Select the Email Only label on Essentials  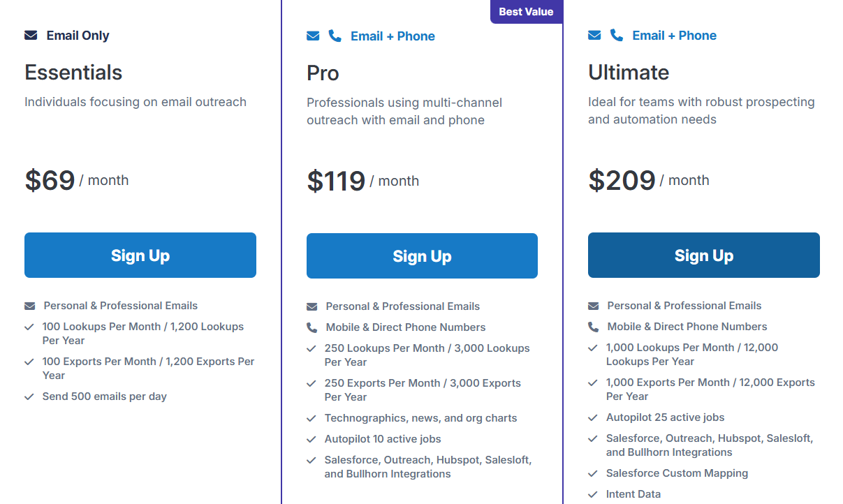coord(77,35)
